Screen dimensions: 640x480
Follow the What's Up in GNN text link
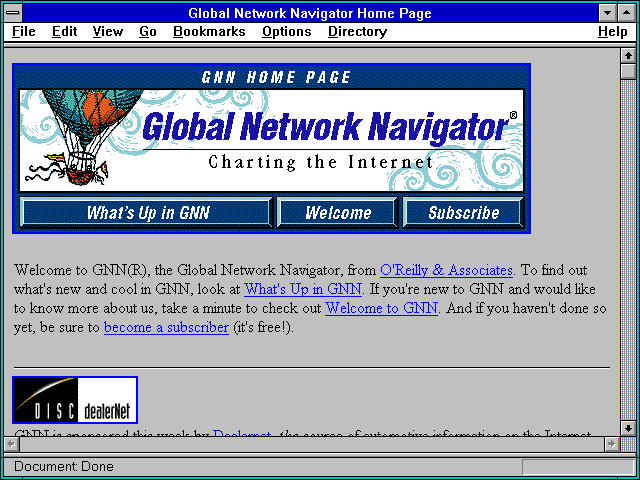pyautogui.click(x=302, y=289)
